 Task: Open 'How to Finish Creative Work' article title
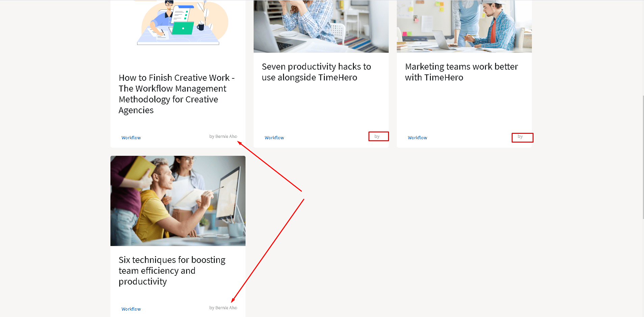pyautogui.click(x=177, y=94)
